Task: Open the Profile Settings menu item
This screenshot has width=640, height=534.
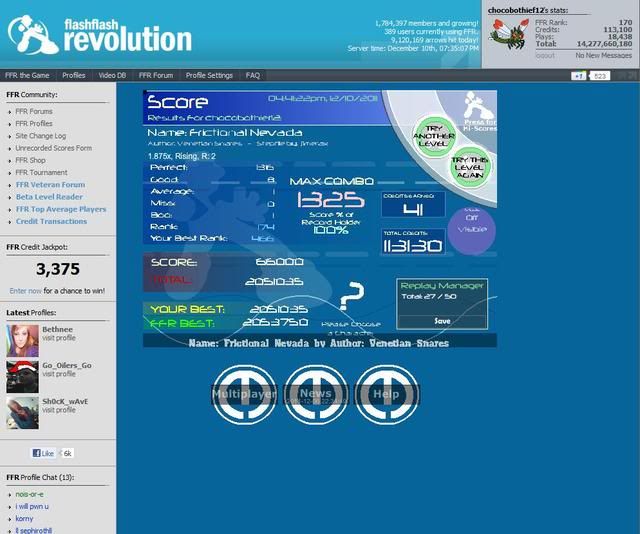Action: [x=209, y=75]
